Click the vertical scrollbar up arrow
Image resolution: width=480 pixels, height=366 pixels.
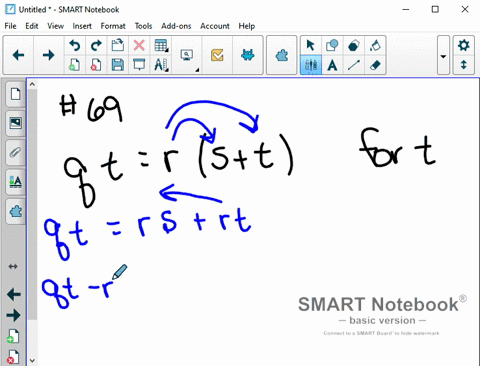point(32,84)
